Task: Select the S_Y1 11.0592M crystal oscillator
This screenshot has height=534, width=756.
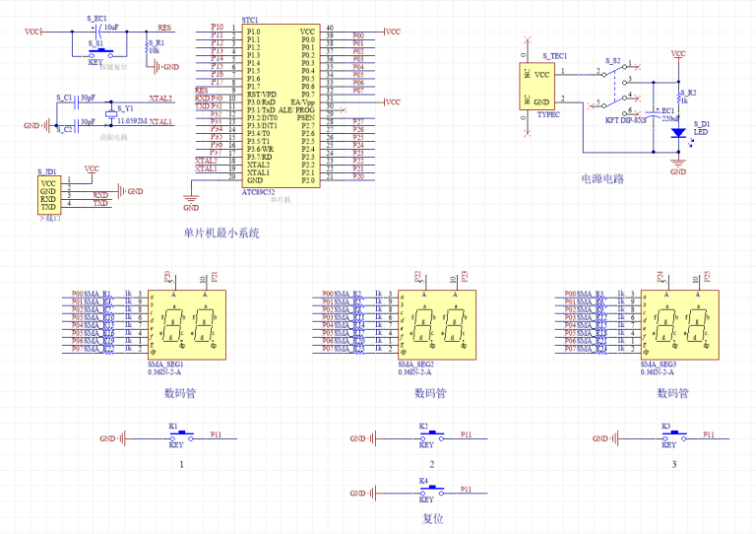Action: pos(110,113)
